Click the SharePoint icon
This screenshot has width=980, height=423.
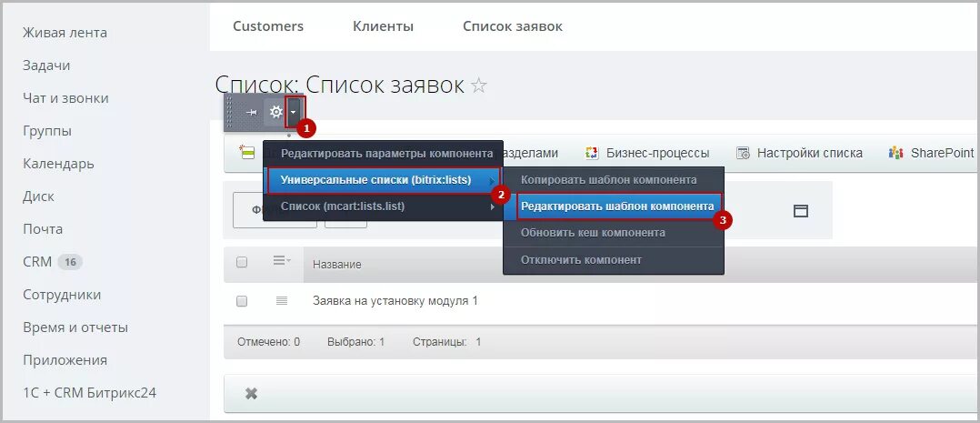[896, 153]
